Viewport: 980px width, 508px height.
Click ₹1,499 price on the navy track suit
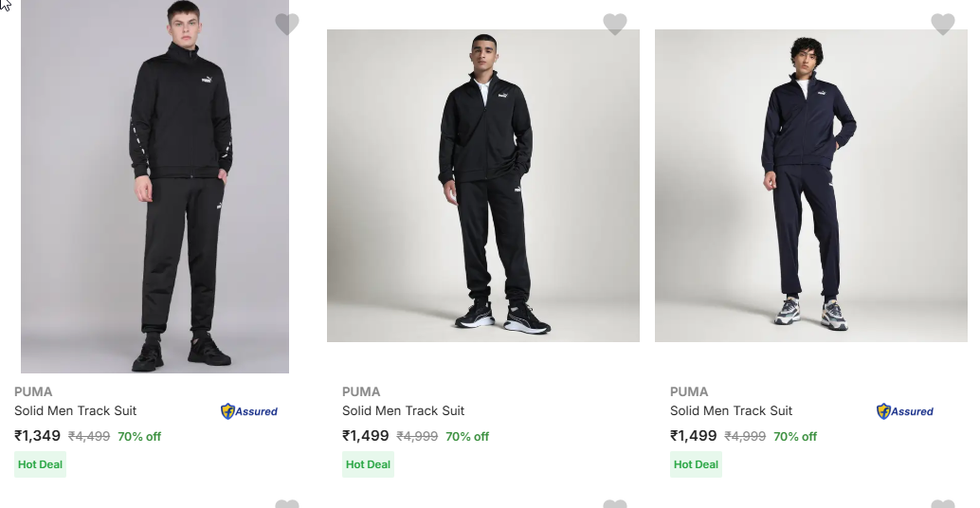[694, 436]
